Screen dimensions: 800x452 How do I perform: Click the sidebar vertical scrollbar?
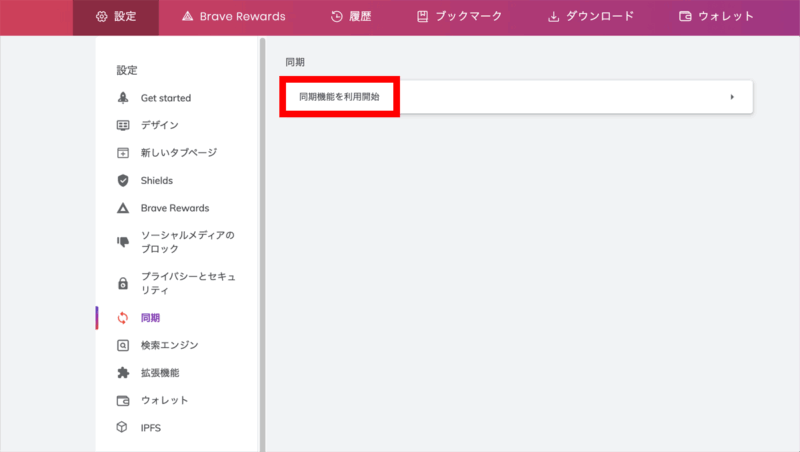(x=262, y=240)
